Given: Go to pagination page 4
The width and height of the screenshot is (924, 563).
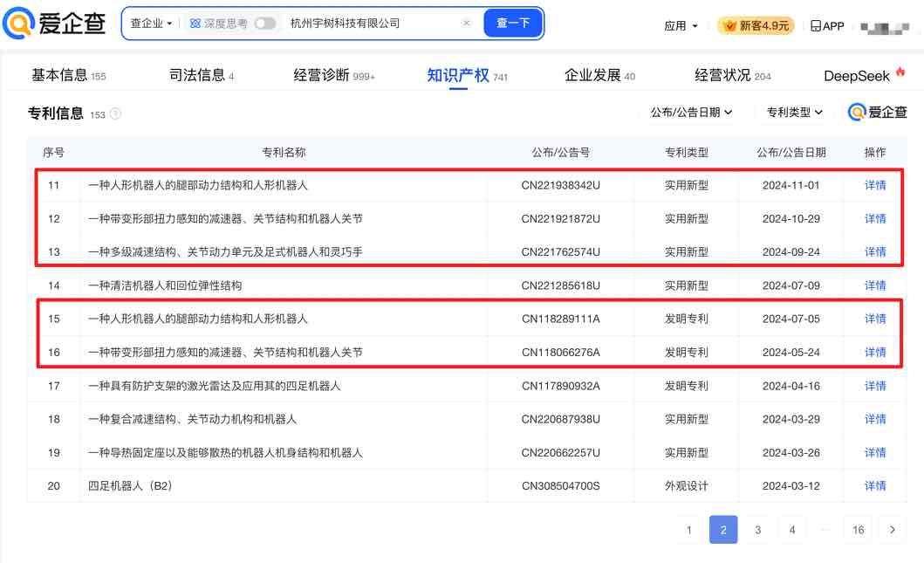Looking at the screenshot, I should click(792, 530).
